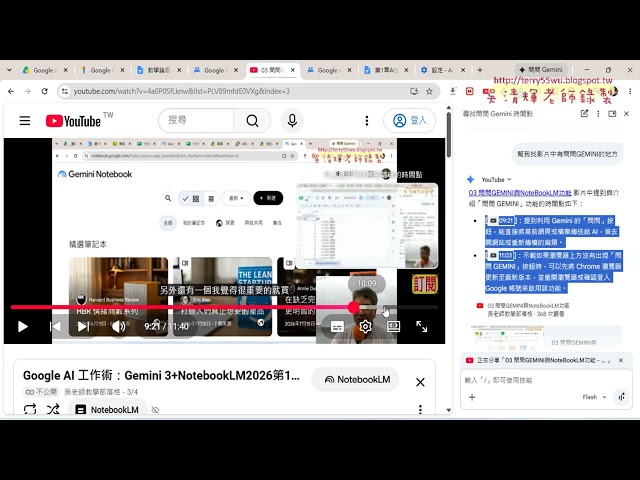This screenshot has width=640, height=480.
Task: Click the NotebookLM chip under the playlist
Action: coord(107,409)
